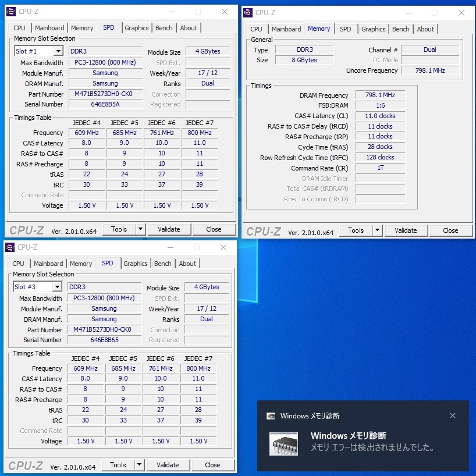Image resolution: width=476 pixels, height=476 pixels.
Task: Open Graphics tab in Slot #3 window
Action: (136, 264)
